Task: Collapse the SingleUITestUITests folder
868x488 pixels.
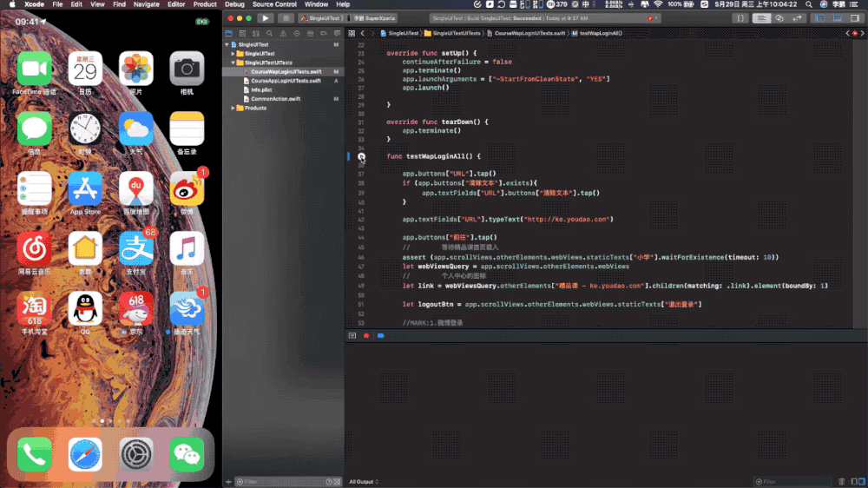Action: [233, 63]
